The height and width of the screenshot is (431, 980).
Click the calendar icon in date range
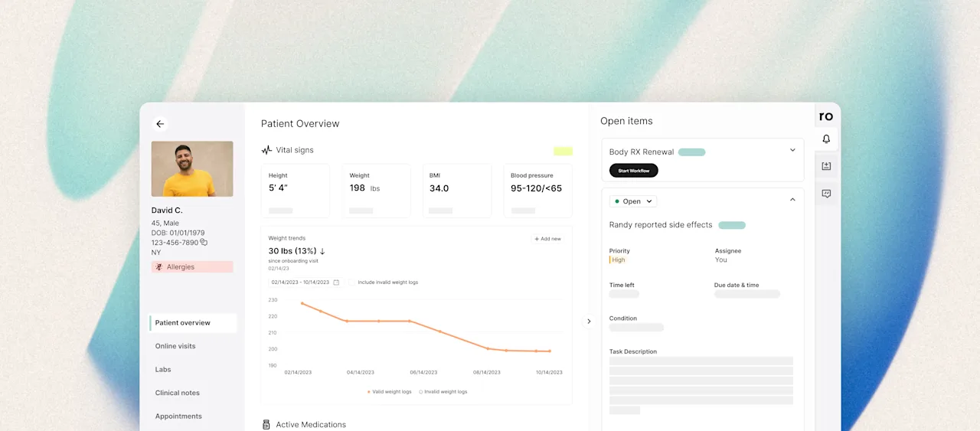(336, 282)
